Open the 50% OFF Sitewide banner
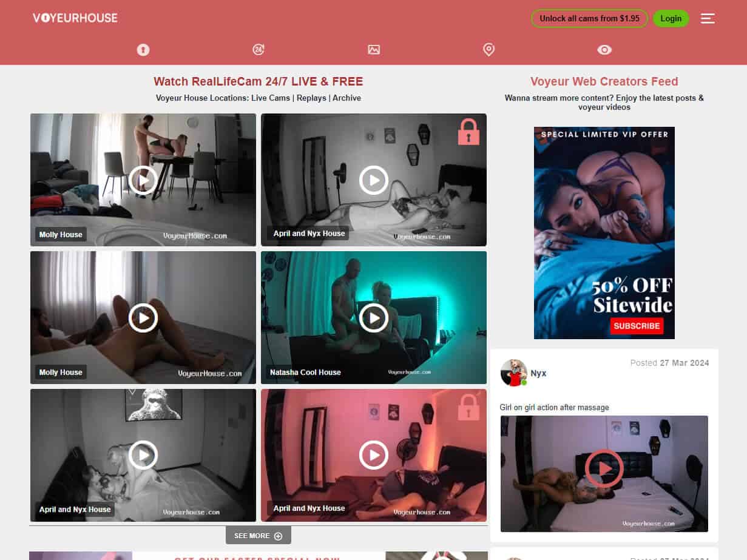Screen dimensions: 747x560 point(604,233)
